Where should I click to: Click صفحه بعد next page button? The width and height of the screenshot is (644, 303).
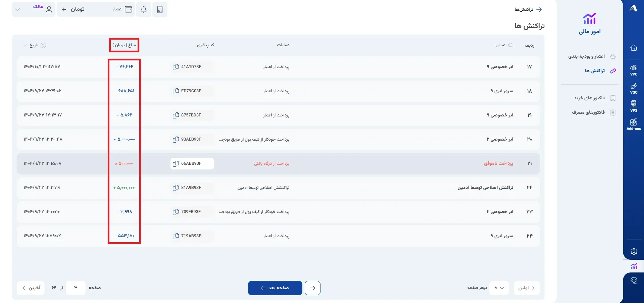pos(275,288)
